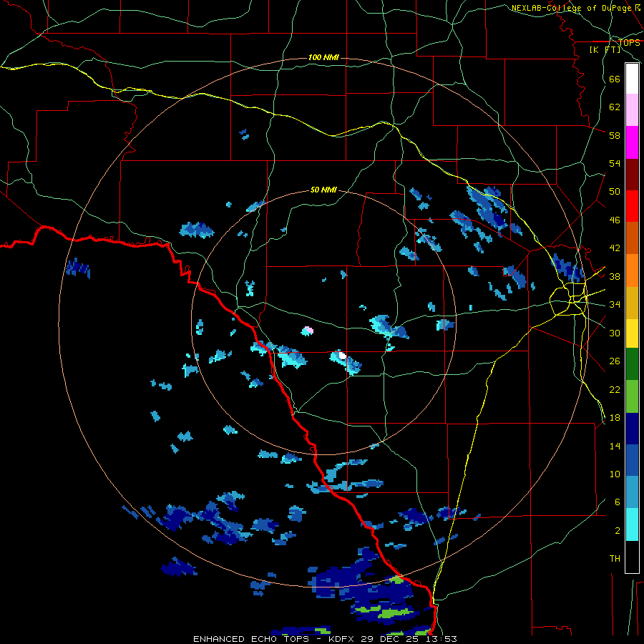The height and width of the screenshot is (644, 644).
Task: Click the 100 NMI range ring label
Action: coord(323,57)
